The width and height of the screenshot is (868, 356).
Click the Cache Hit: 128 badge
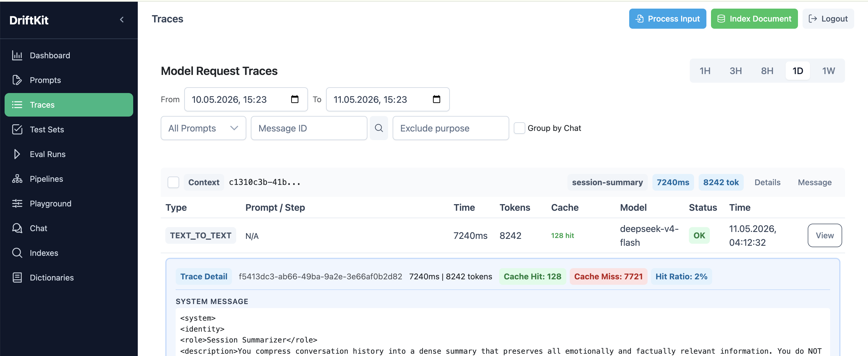click(532, 276)
